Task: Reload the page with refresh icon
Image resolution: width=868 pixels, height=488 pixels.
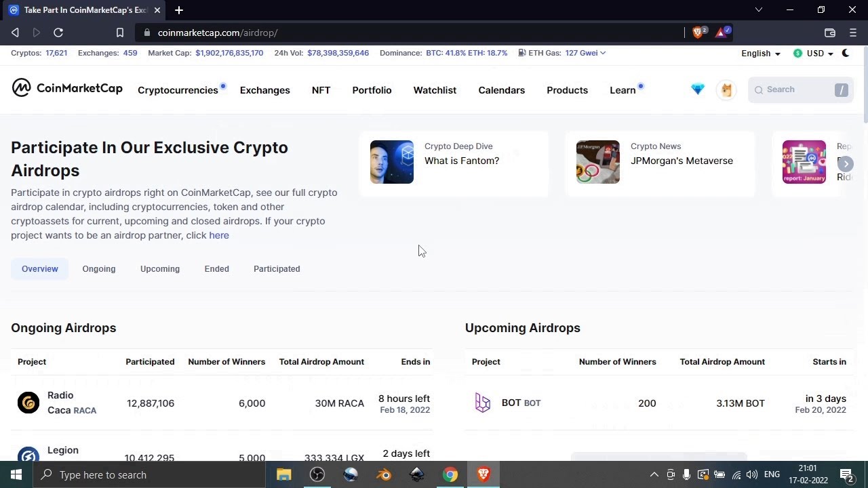Action: 58,33
